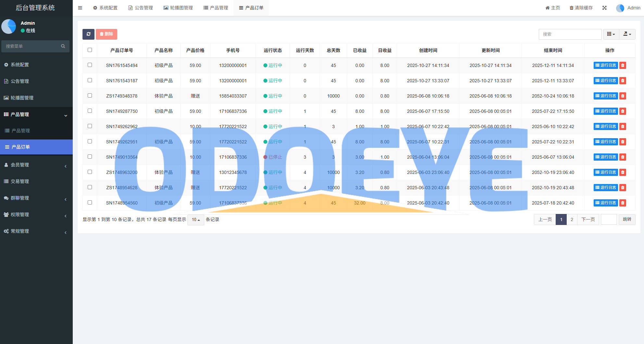Expand 会员管理 in the sidebar
The width and height of the screenshot is (644, 344).
(36, 165)
